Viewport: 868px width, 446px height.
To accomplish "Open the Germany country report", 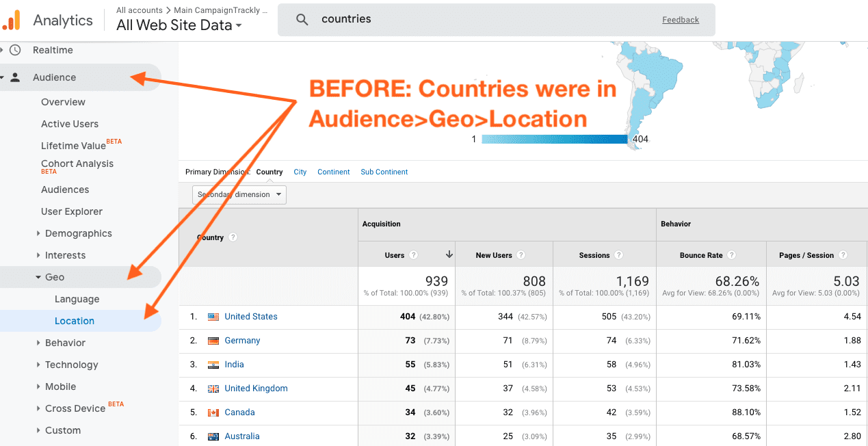I will pyautogui.click(x=242, y=340).
